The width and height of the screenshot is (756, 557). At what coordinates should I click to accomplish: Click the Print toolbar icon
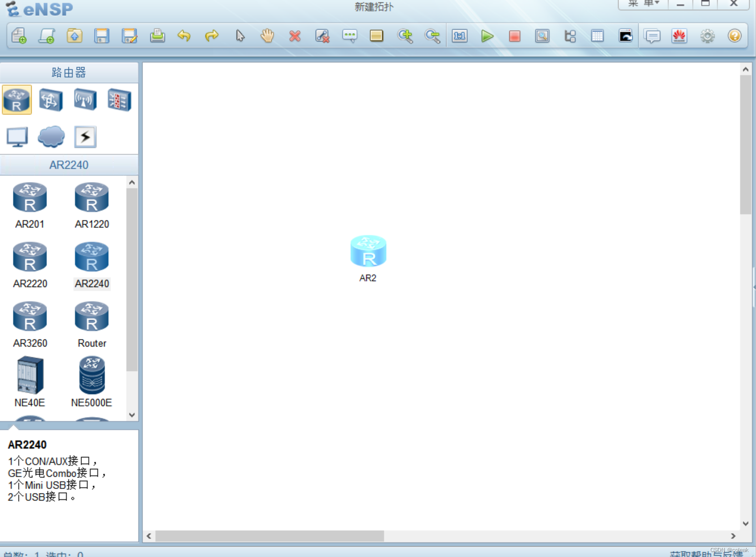[x=157, y=36]
